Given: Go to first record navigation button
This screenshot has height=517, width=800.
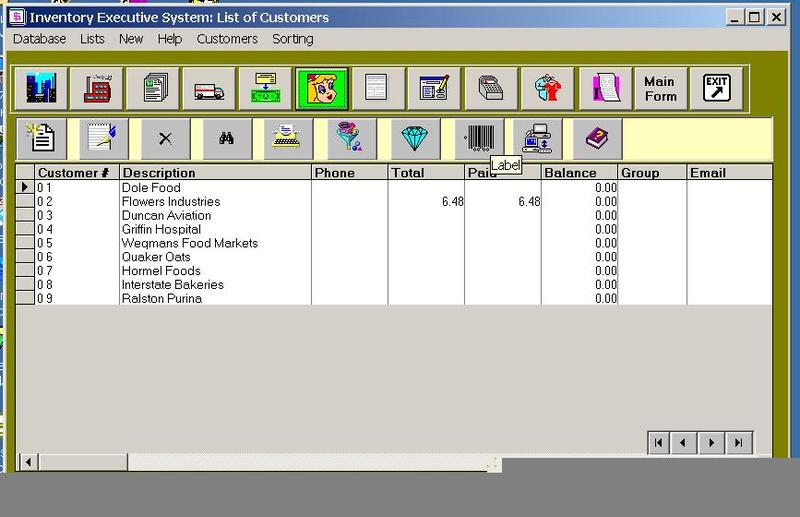Looking at the screenshot, I should 658,442.
